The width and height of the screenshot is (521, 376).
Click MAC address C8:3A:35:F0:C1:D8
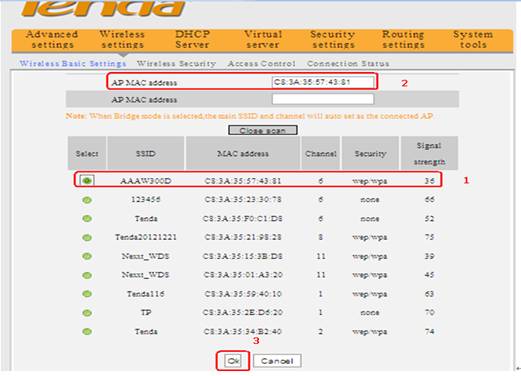coord(243,218)
